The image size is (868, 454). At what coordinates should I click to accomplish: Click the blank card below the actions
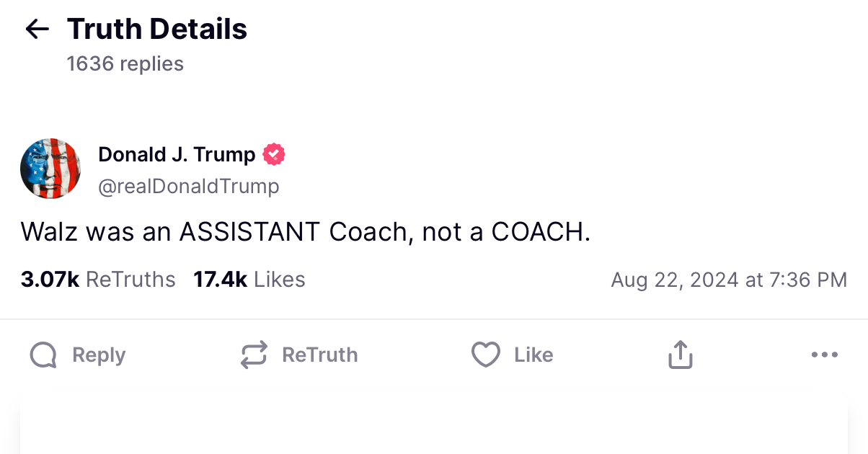[x=434, y=425]
